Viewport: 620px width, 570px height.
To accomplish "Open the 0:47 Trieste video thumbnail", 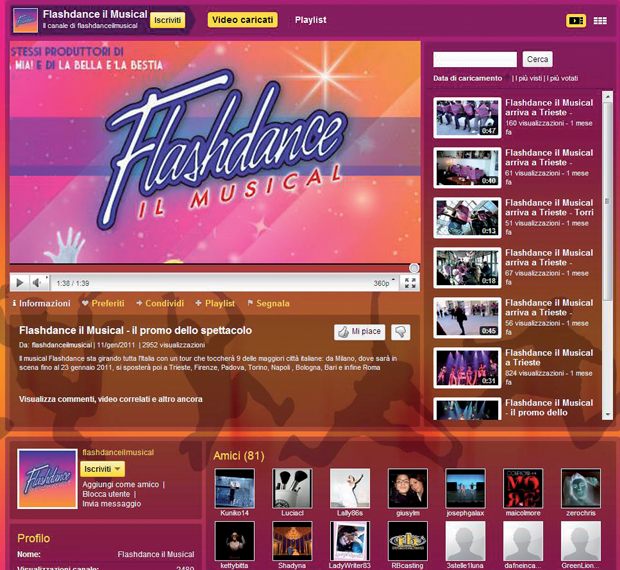I will tap(467, 117).
